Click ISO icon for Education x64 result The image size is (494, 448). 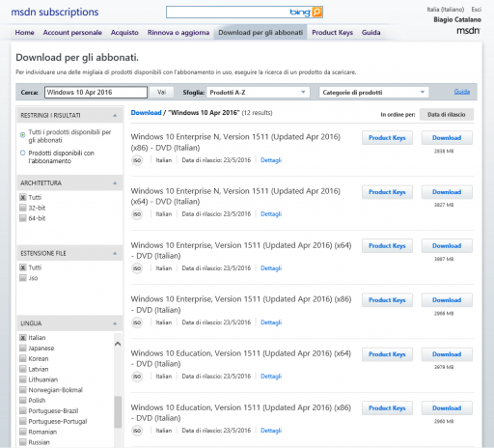[137, 377]
